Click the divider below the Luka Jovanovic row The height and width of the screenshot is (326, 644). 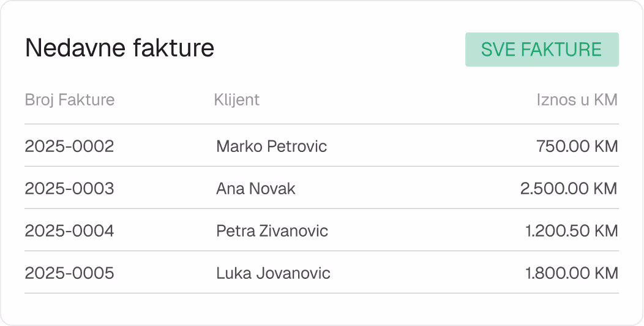tap(321, 294)
